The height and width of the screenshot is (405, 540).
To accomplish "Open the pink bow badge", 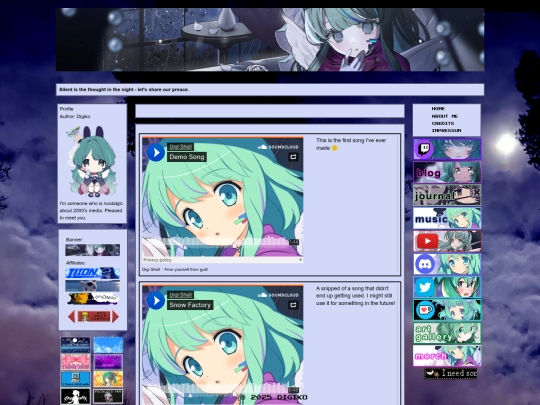I will tap(75, 362).
